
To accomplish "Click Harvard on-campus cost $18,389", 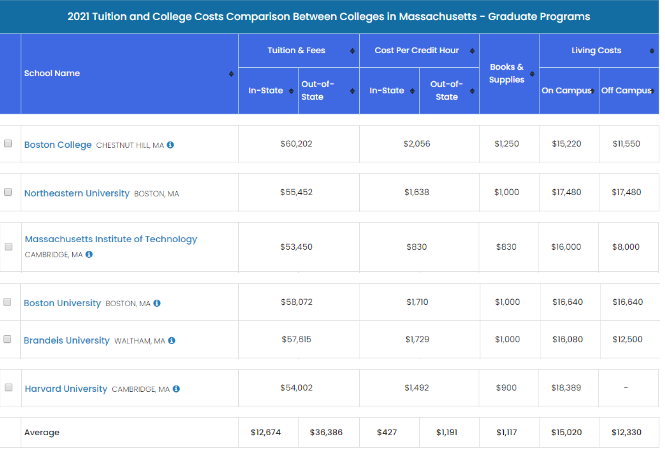I will pyautogui.click(x=566, y=388).
